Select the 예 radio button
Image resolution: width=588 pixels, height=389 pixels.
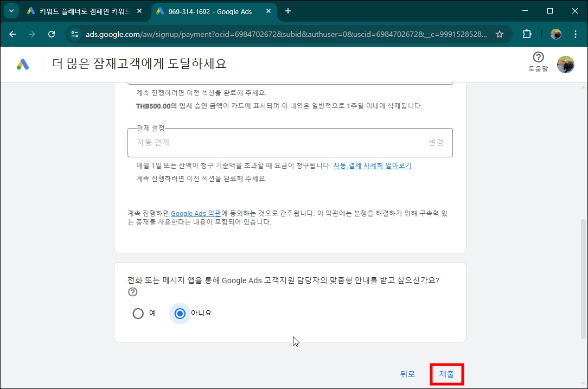pyautogui.click(x=138, y=313)
